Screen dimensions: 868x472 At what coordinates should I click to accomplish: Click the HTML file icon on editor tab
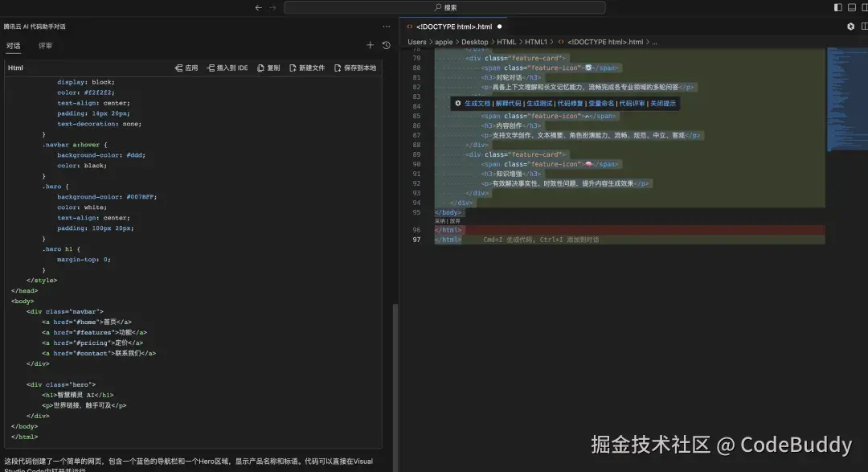pos(410,27)
